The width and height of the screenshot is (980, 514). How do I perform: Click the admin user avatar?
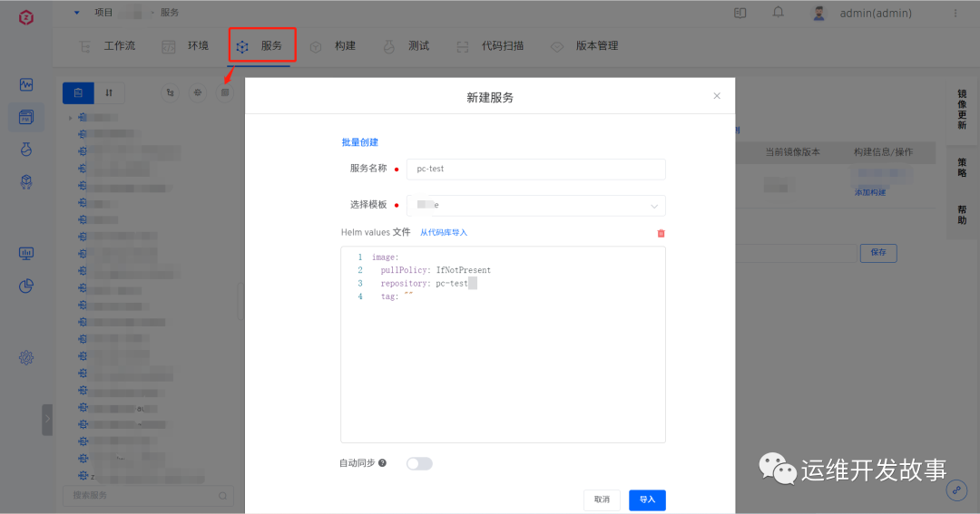(818, 13)
